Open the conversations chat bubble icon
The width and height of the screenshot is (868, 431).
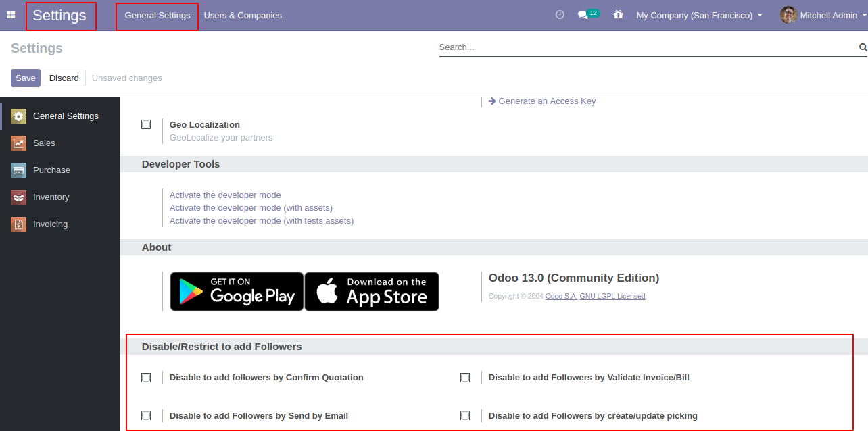click(x=583, y=15)
